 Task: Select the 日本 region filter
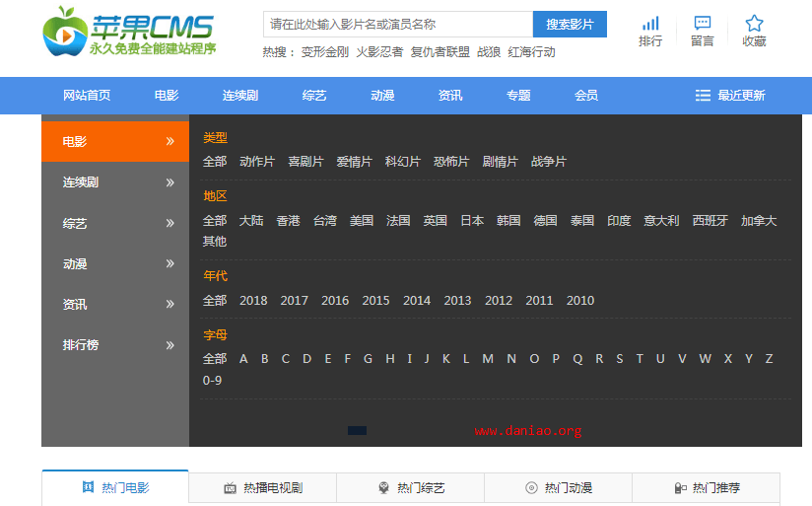[472, 221]
